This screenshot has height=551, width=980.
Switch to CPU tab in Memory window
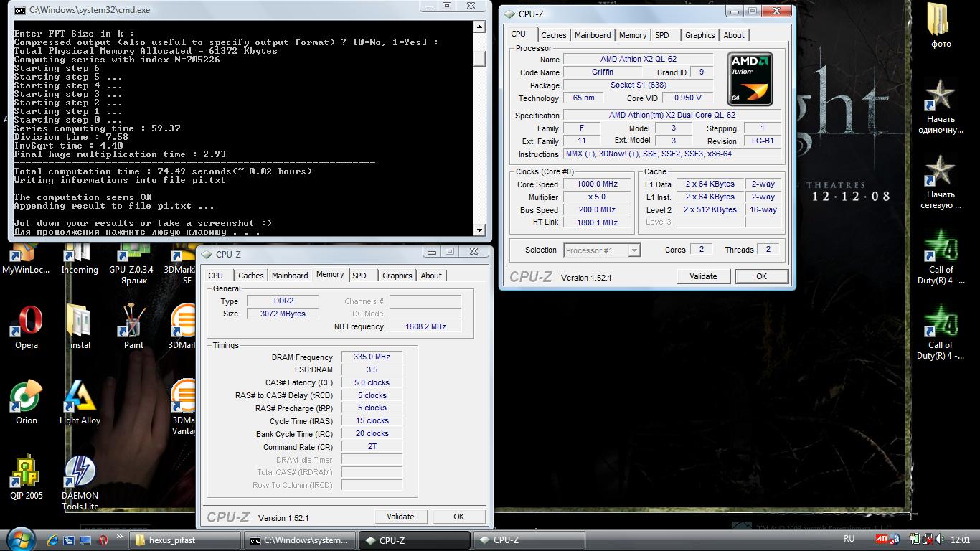click(216, 275)
